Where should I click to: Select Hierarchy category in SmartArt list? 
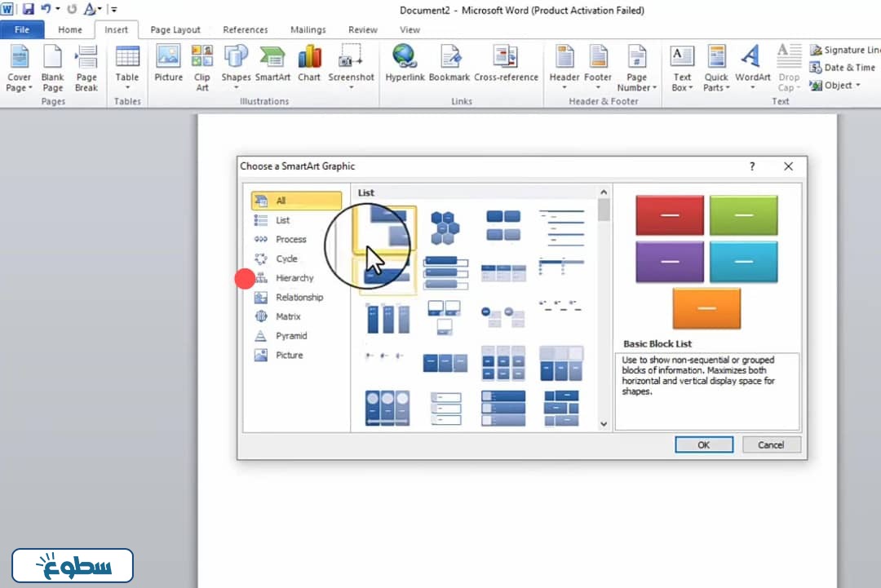point(294,278)
